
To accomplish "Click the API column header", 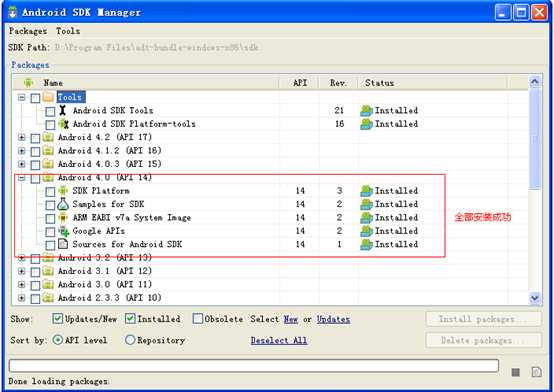I will coord(300,83).
